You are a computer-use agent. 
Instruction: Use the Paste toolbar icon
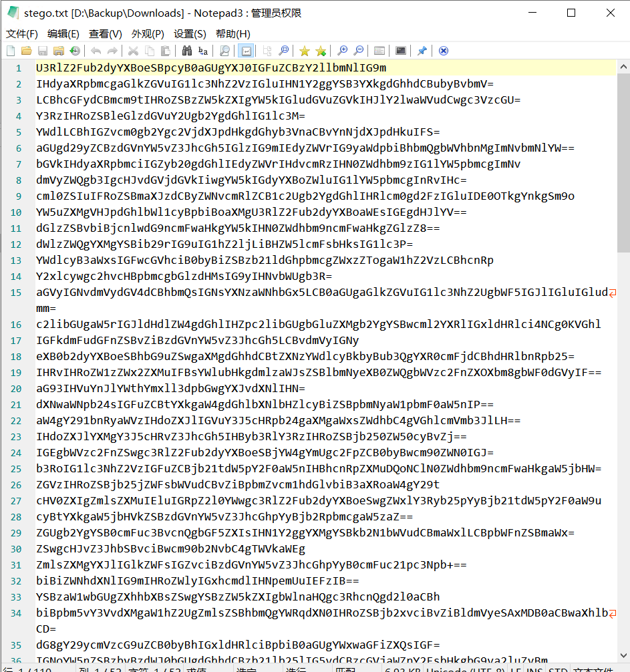pos(165,50)
